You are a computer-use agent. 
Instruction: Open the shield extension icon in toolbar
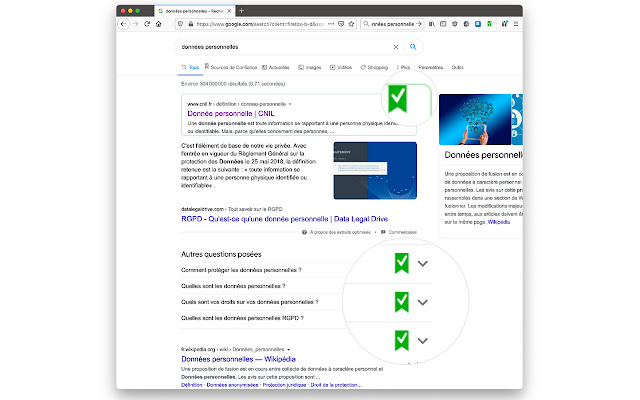(455, 24)
